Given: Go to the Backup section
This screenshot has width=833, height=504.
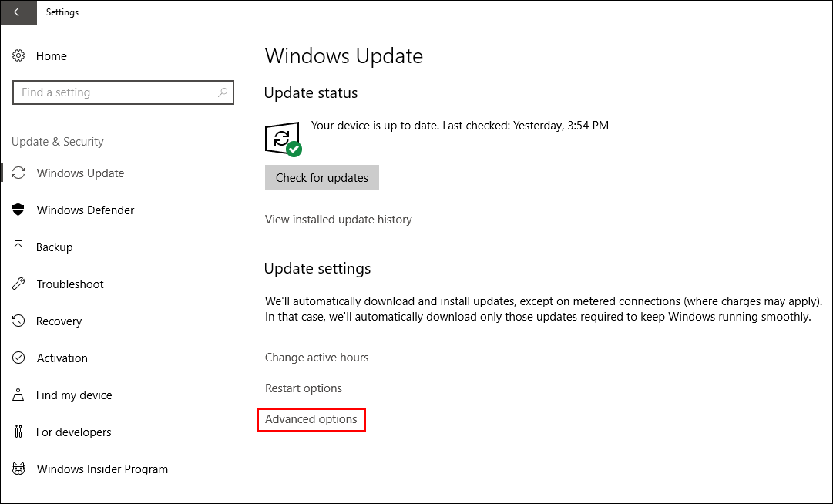Looking at the screenshot, I should pyautogui.click(x=54, y=247).
